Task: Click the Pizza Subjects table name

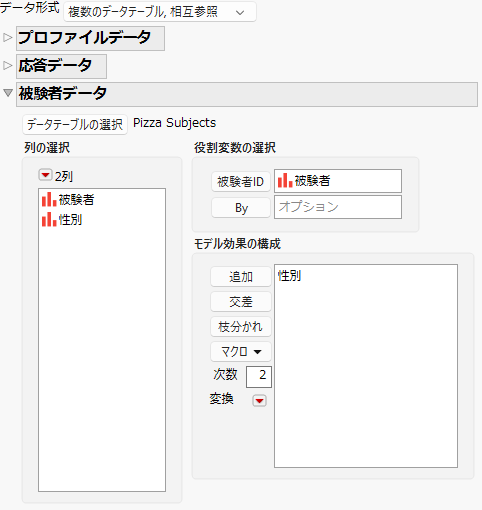Action: point(174,123)
